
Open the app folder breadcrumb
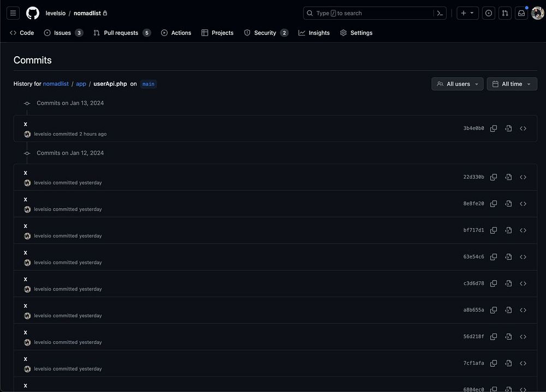[x=81, y=84]
